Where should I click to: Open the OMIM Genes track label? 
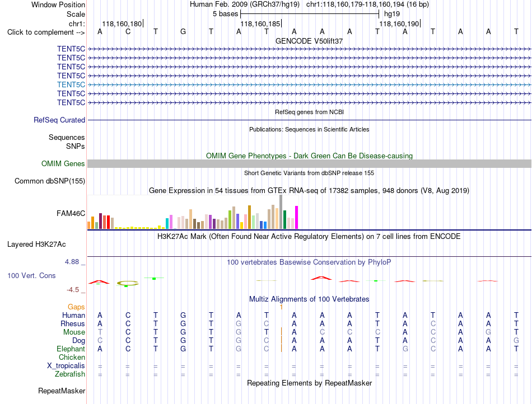pos(63,164)
